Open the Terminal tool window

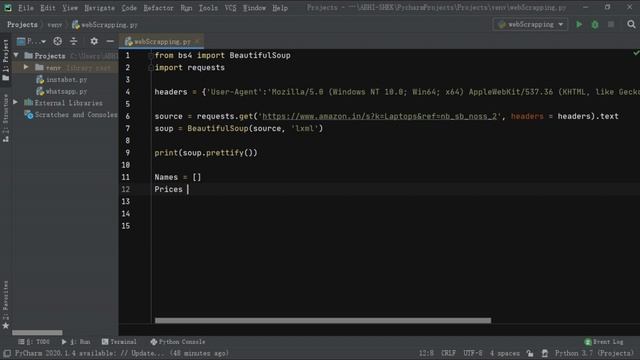click(119, 342)
